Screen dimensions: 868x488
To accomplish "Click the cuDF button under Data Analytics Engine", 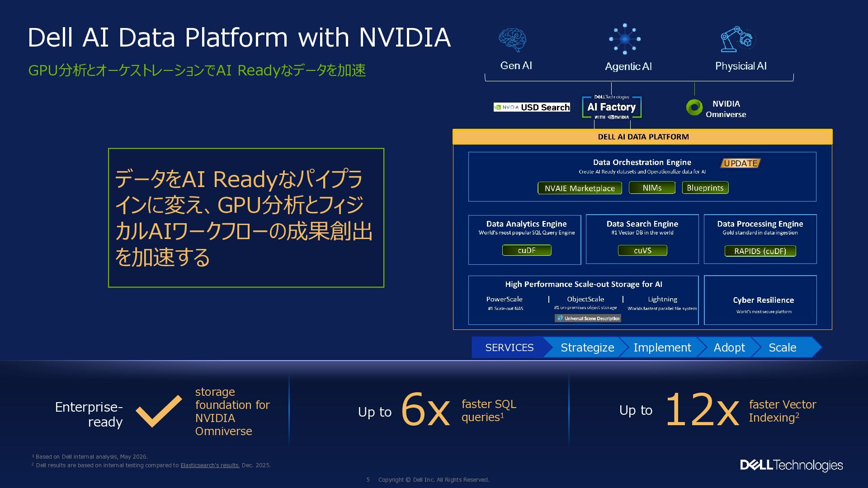I will pos(527,250).
